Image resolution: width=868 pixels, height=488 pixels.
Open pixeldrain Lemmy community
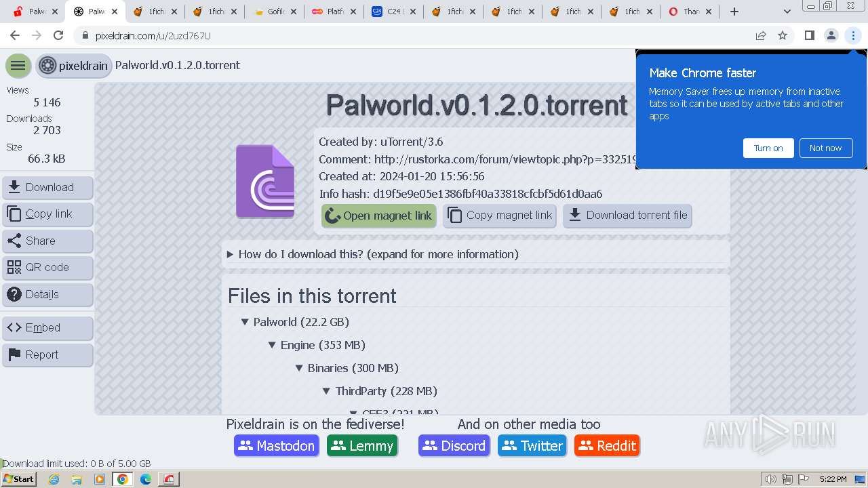362,446
